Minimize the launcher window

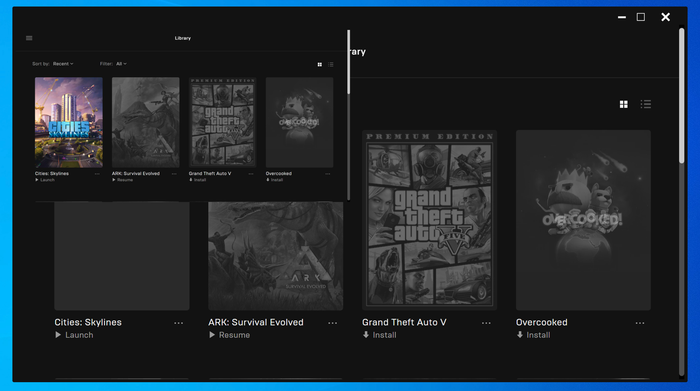point(621,17)
